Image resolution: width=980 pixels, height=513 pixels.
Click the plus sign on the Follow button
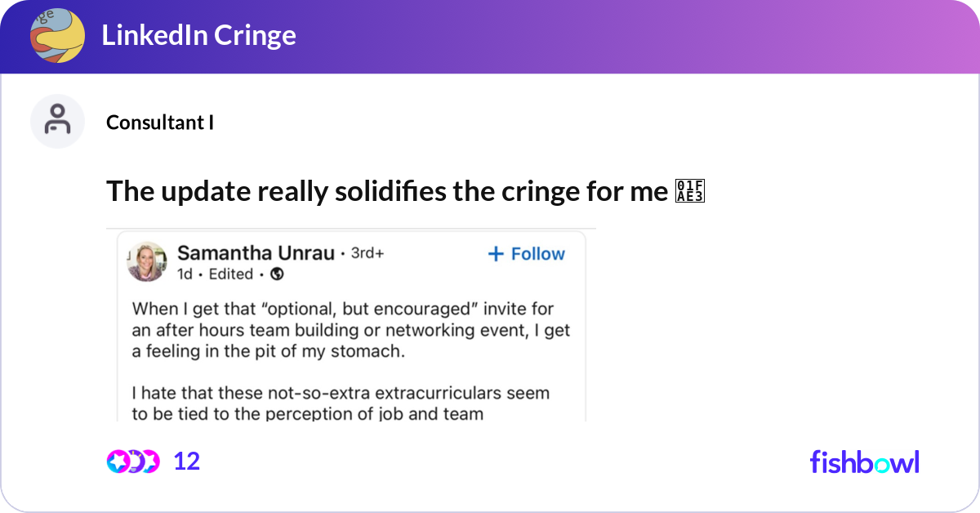495,253
